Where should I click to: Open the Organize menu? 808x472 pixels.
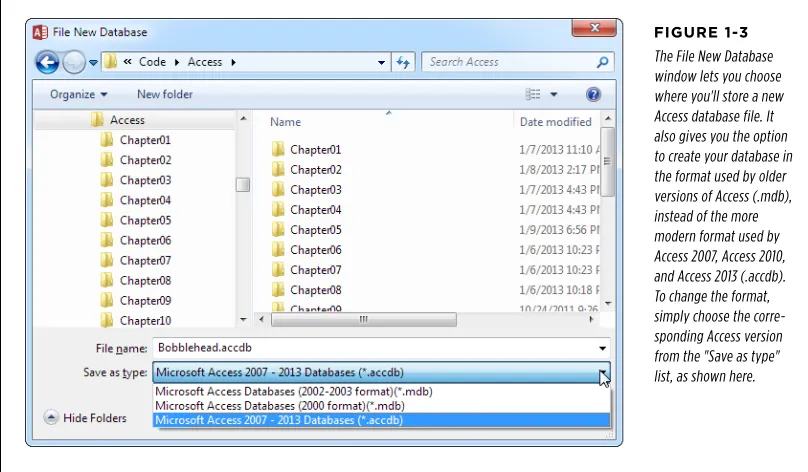[78, 94]
